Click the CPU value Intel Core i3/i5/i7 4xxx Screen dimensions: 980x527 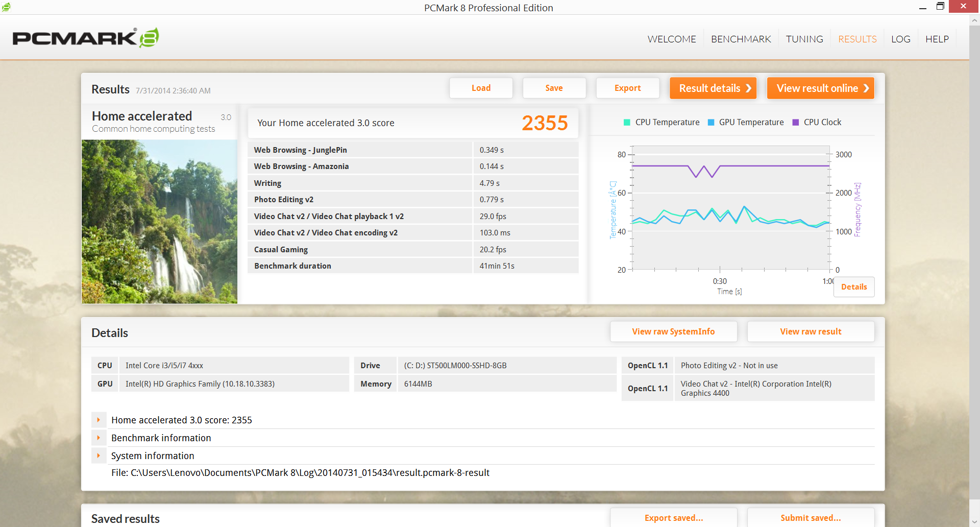click(164, 366)
